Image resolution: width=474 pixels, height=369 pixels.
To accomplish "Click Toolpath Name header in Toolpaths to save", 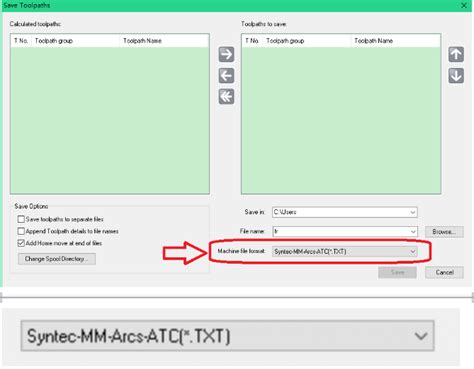I will (x=396, y=41).
